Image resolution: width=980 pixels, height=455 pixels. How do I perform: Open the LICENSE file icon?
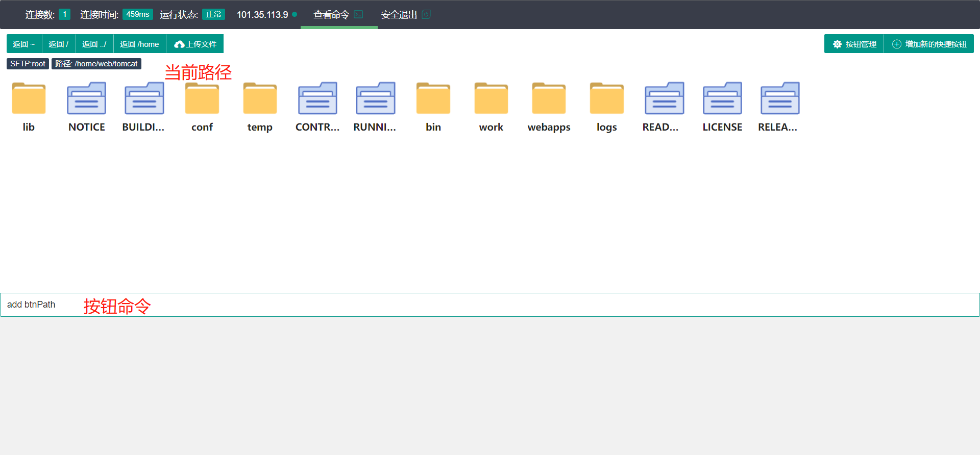pos(722,98)
